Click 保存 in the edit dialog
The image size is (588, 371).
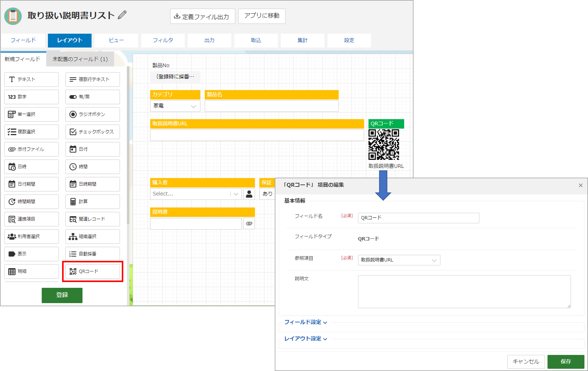tap(566, 362)
